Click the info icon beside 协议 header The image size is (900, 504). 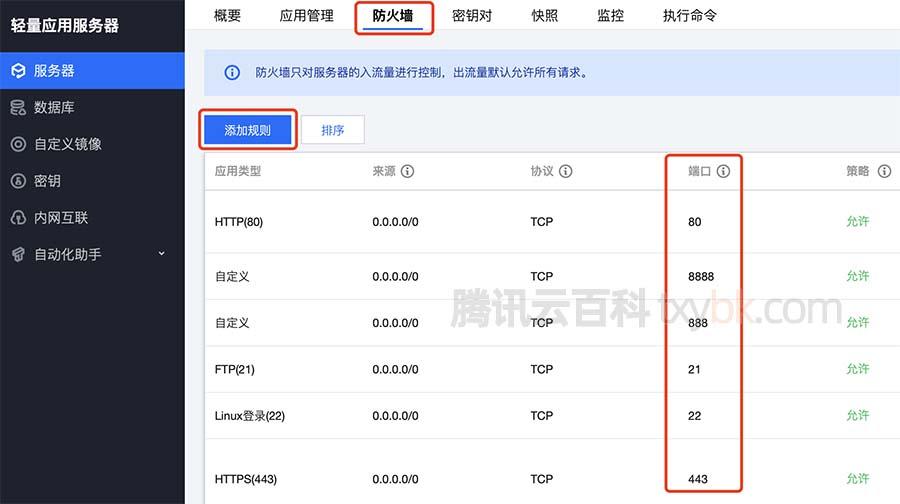click(x=566, y=171)
